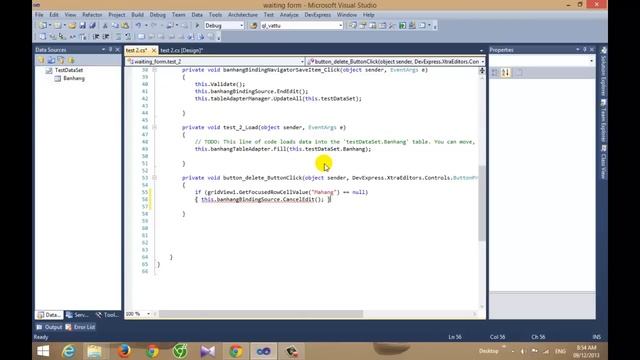Start debugging with the green play icon
The image size is (640, 360).
[x=197, y=26]
